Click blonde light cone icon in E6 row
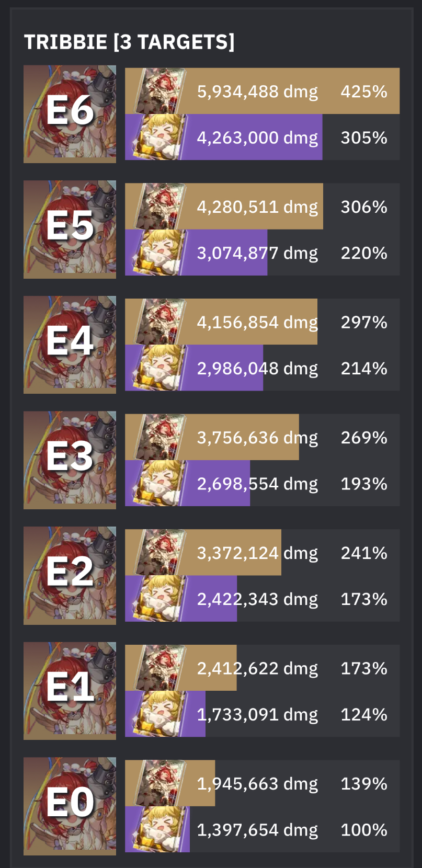 159,137
